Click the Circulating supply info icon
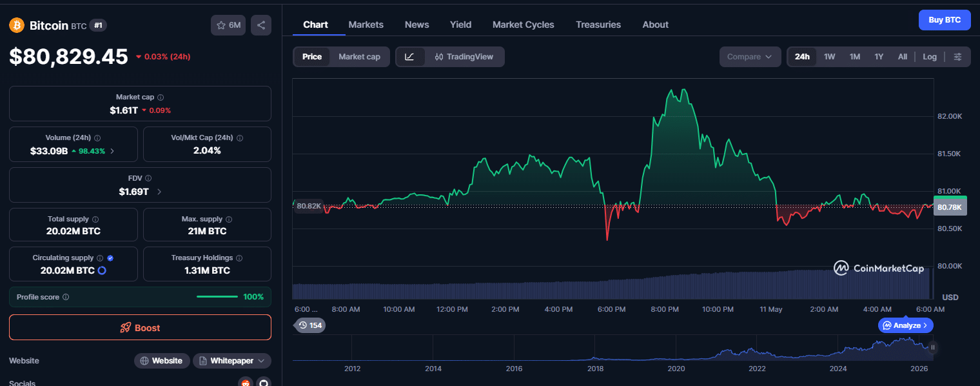Viewport: 980px width, 386px height. (x=100, y=258)
